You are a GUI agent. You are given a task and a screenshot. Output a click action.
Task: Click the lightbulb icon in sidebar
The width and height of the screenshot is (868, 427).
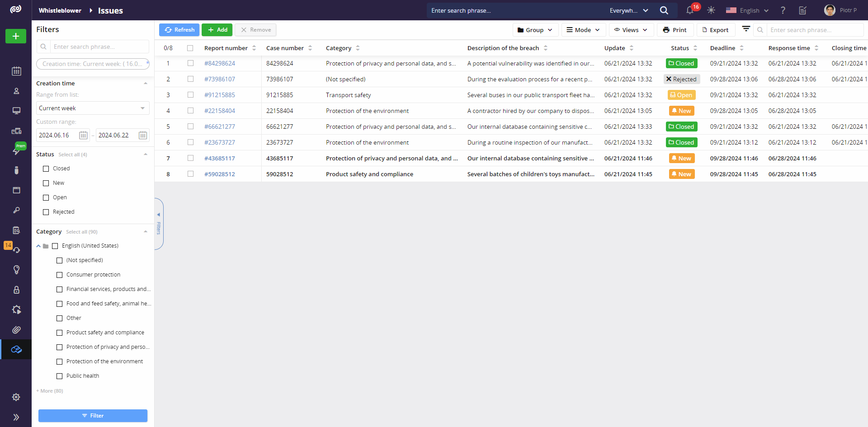pos(16,270)
